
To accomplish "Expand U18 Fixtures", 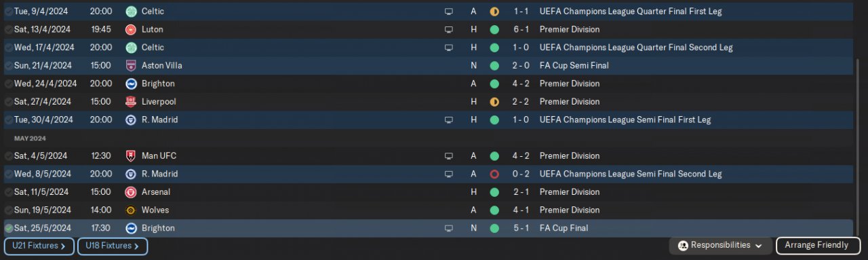I will [113, 246].
